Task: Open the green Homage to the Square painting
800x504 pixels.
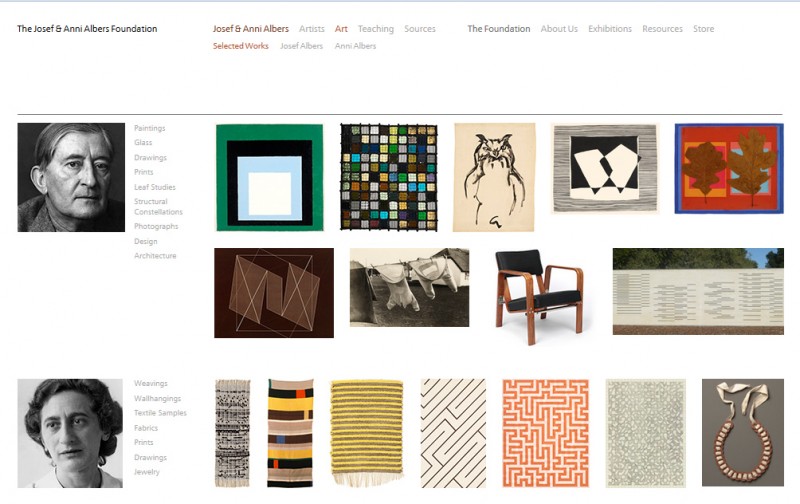Action: 269,178
